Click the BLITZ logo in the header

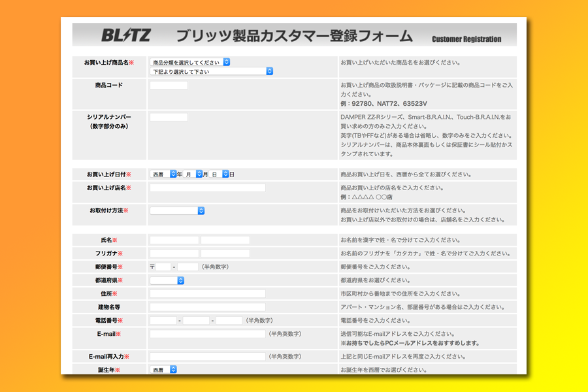(x=126, y=35)
